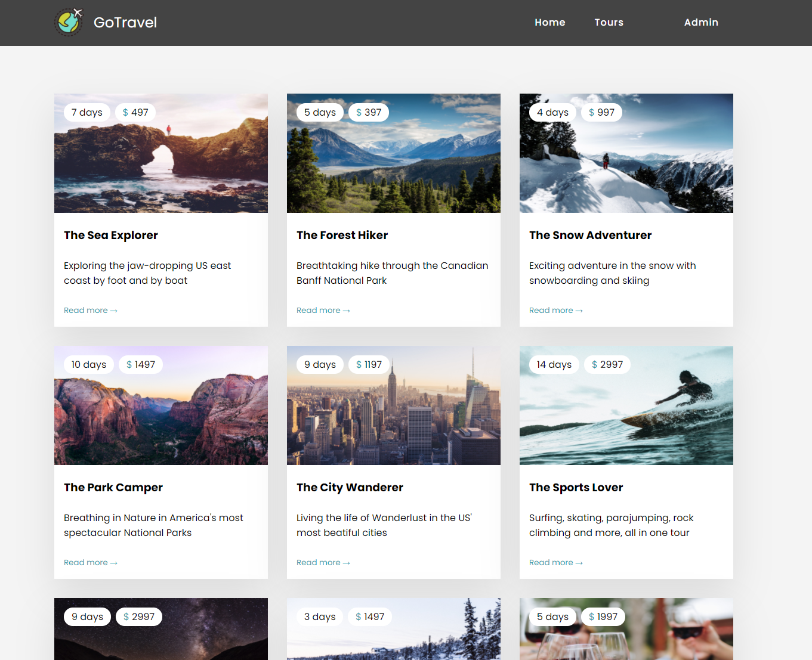Click The Forest Hiker mountain valley photo
812x660 pixels.
pos(394,153)
